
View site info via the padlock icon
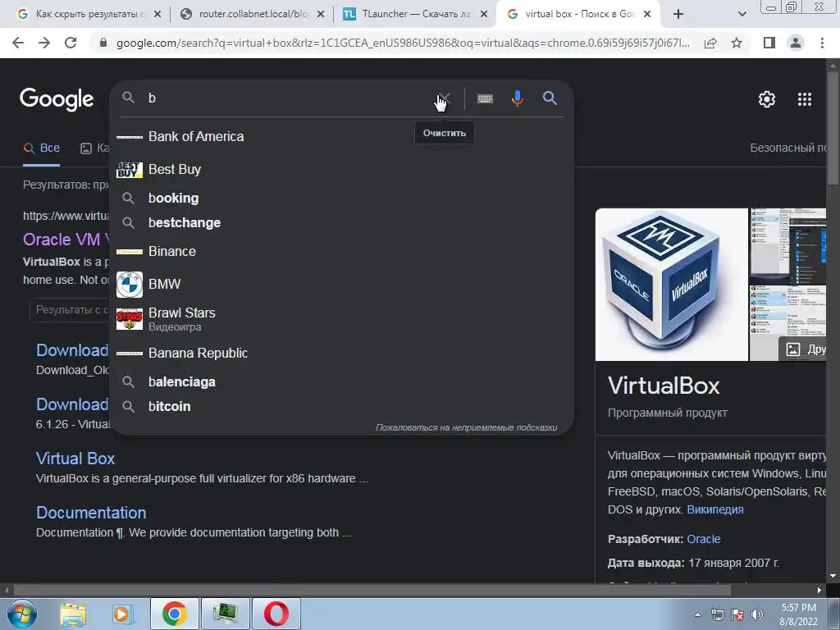pyautogui.click(x=103, y=43)
